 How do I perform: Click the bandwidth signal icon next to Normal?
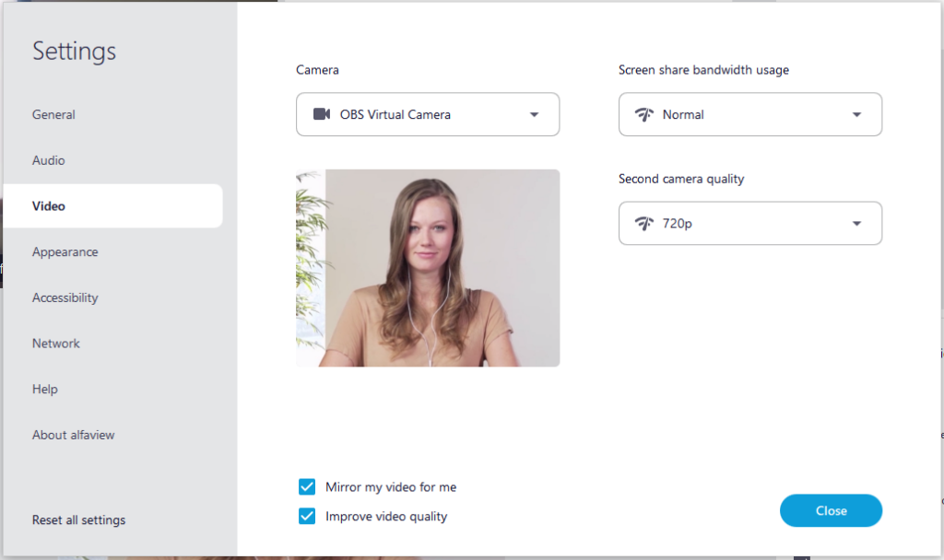pos(644,114)
